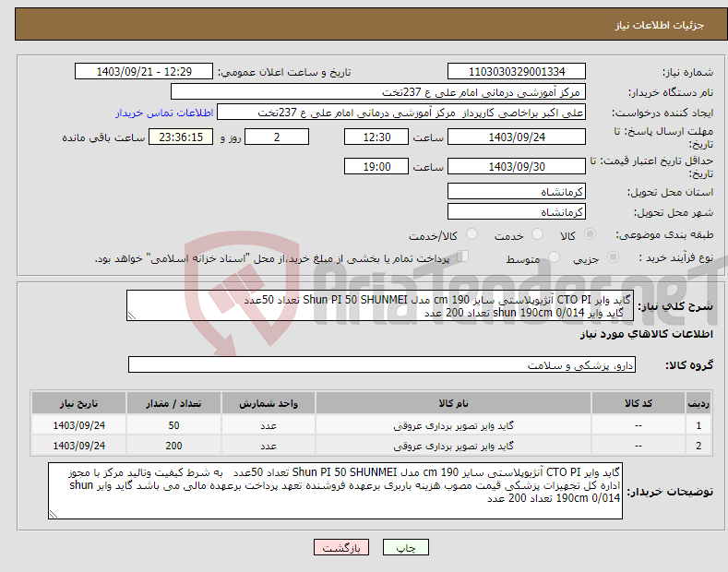
Task: Select the کالا/خدمت radio button
Action: point(471,234)
